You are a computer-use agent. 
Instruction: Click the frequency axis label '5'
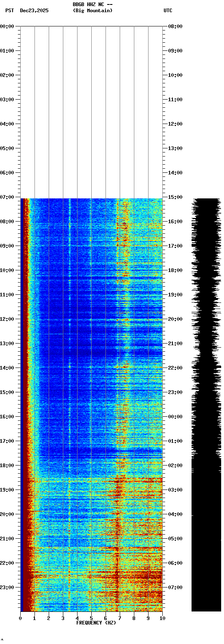[x=91, y=618]
